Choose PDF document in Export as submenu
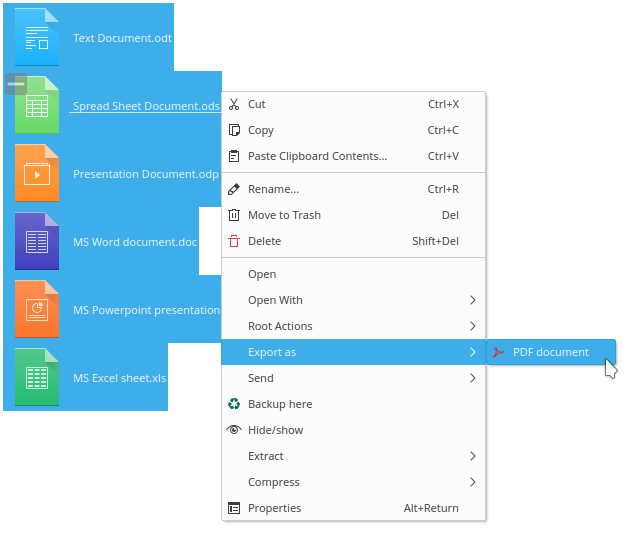 (x=551, y=352)
